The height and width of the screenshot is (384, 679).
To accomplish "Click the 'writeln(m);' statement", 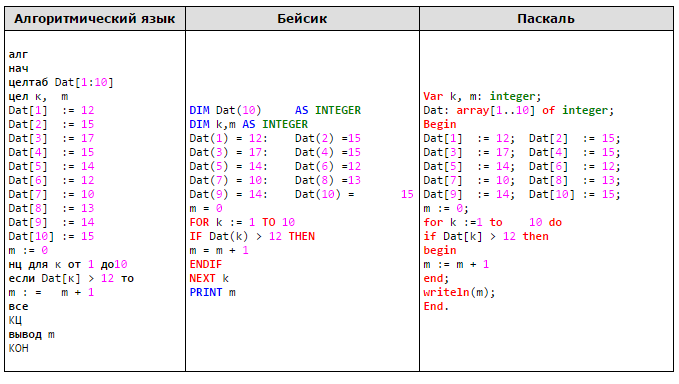I will tap(459, 292).
